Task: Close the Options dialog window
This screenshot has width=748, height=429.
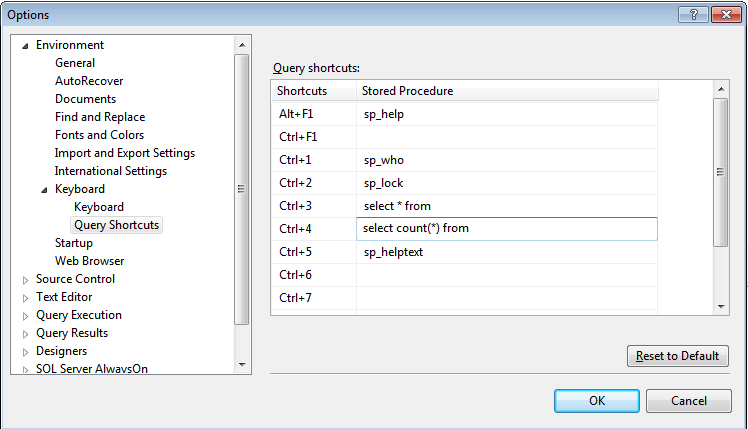Action: click(723, 14)
